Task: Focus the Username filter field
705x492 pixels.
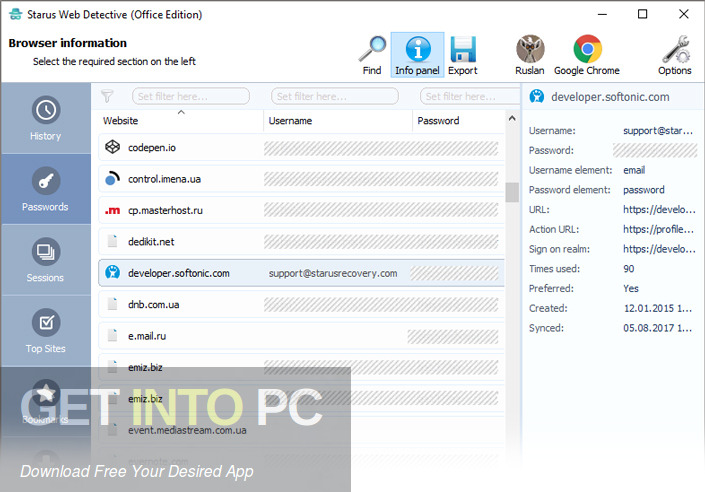Action: point(335,96)
